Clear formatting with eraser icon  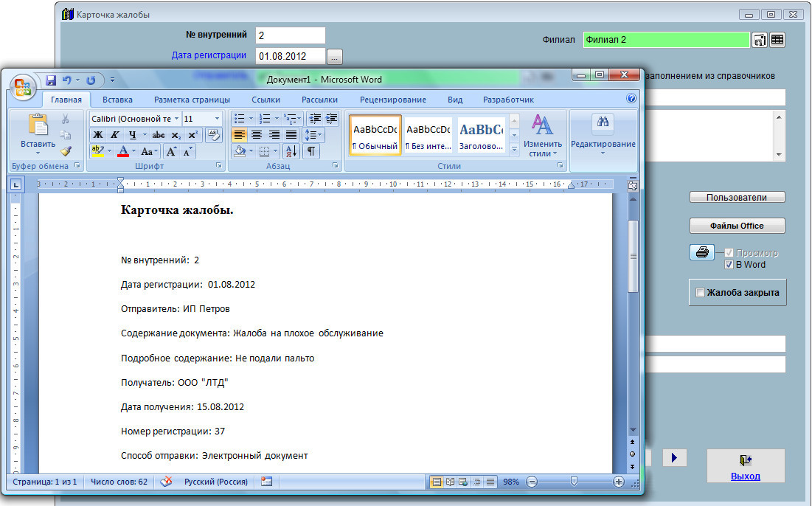tap(213, 135)
